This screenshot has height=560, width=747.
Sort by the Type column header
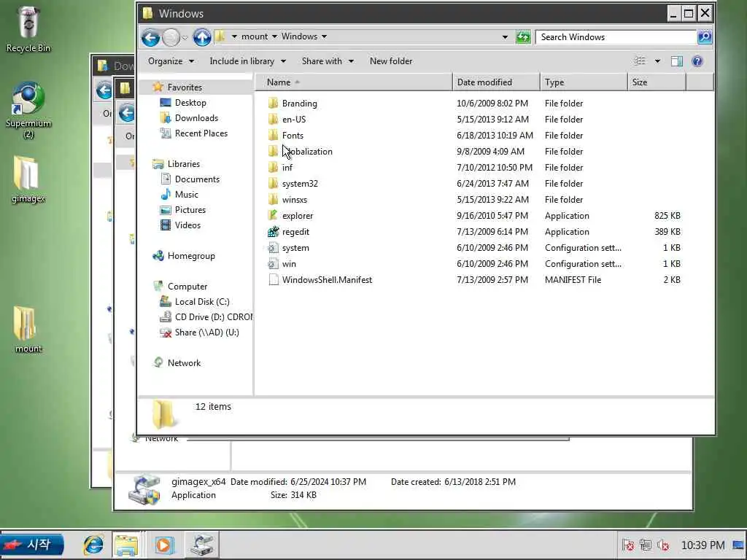tap(584, 82)
